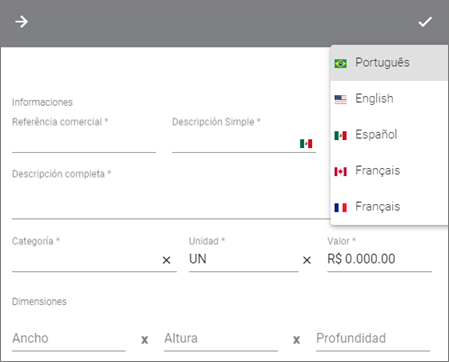The width and height of the screenshot is (449, 362).
Task: Click the Descripción completa text field
Action: (x=171, y=202)
